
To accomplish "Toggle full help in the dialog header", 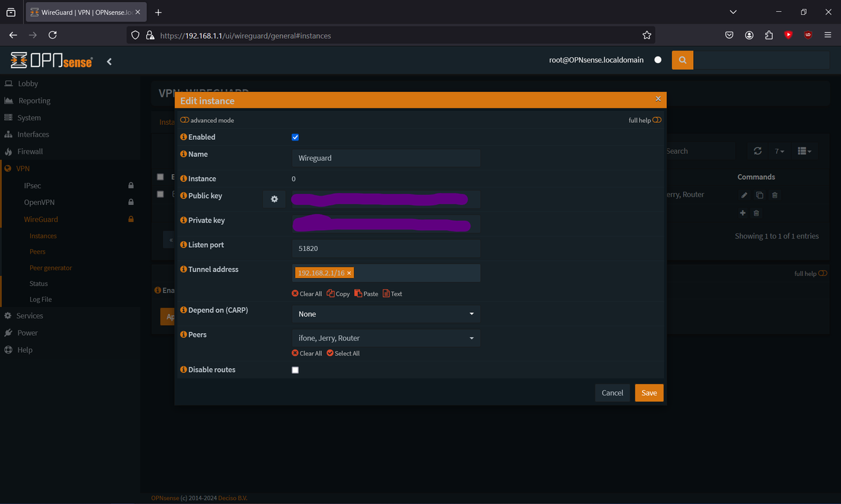I will 656,120.
